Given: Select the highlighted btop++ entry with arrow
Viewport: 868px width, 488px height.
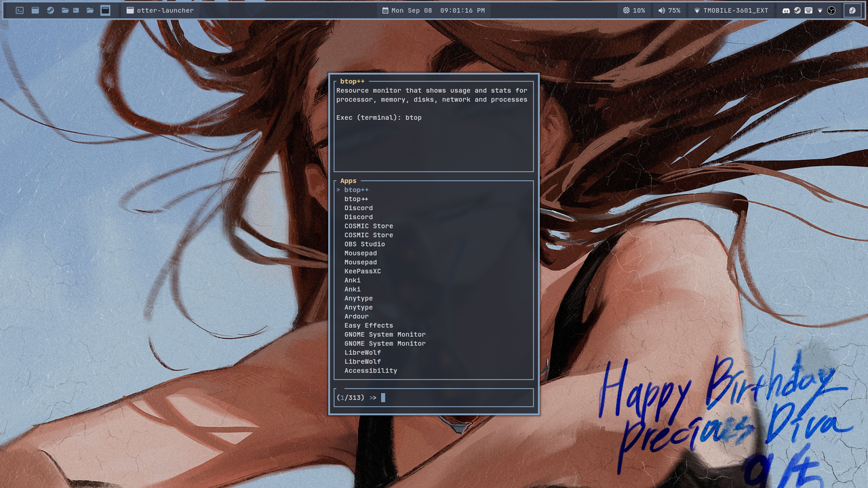Looking at the screenshot, I should click(434, 190).
